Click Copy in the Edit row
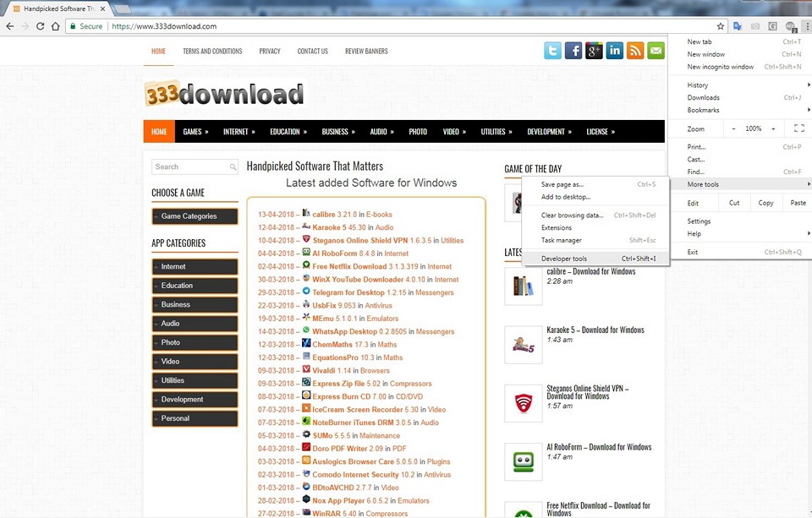The height and width of the screenshot is (518, 812). (765, 203)
